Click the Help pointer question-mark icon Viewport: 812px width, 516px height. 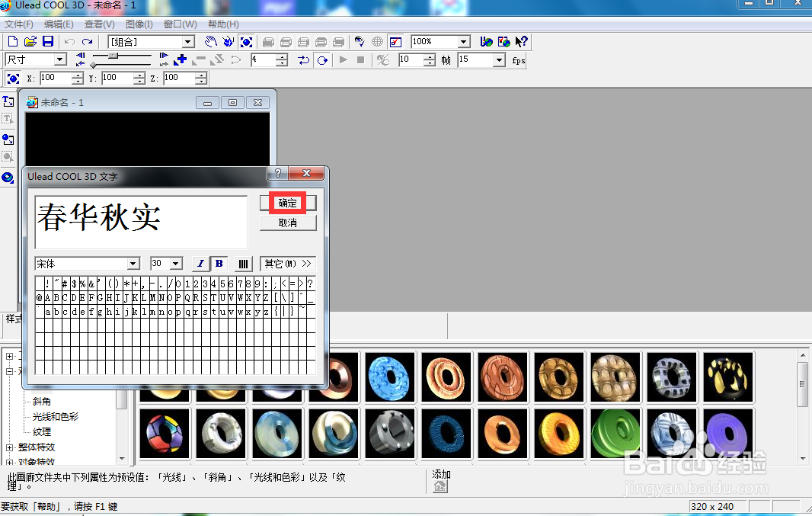522,41
